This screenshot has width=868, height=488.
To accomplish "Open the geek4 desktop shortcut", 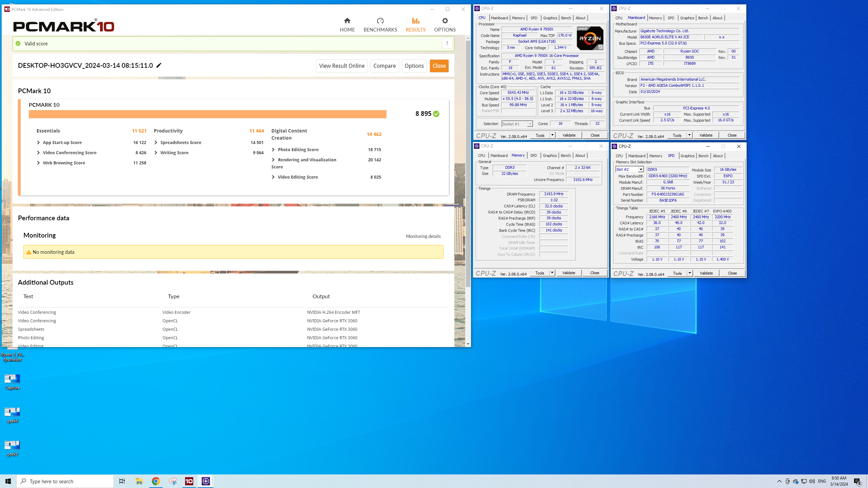I will (13, 415).
